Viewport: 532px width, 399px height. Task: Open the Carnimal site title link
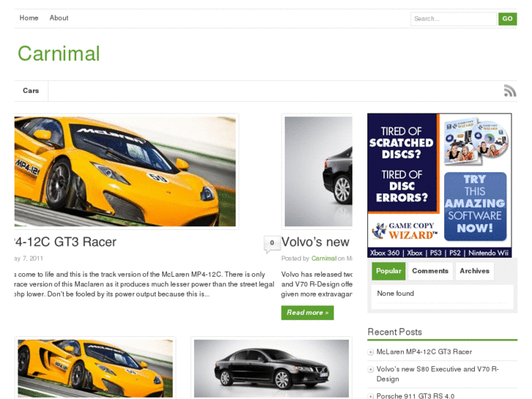[x=59, y=53]
